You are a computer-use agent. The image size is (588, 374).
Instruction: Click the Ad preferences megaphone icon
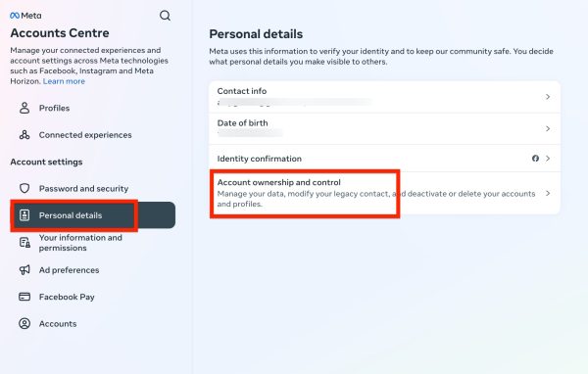(x=24, y=270)
